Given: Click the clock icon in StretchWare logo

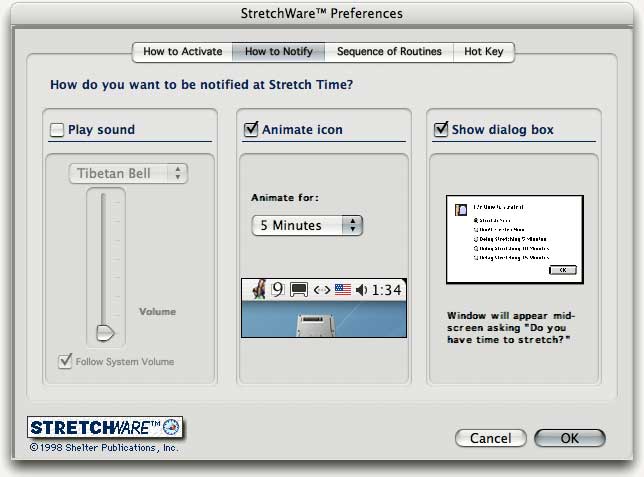Looking at the screenshot, I should pyautogui.click(x=171, y=427).
